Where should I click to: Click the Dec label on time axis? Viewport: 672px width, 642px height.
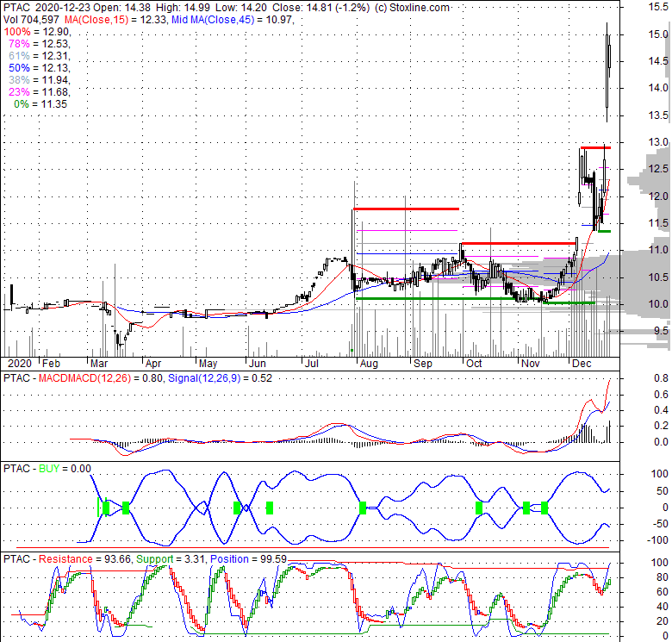coord(582,364)
